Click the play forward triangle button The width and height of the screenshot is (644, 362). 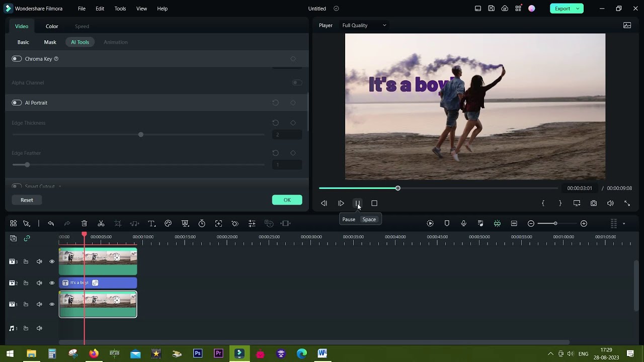pyautogui.click(x=341, y=203)
